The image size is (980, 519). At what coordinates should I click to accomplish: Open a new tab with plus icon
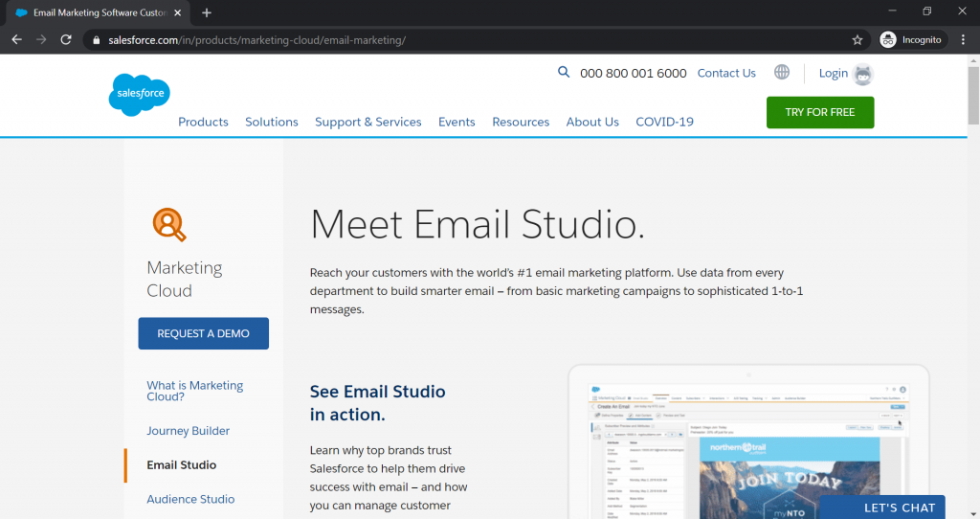[207, 12]
